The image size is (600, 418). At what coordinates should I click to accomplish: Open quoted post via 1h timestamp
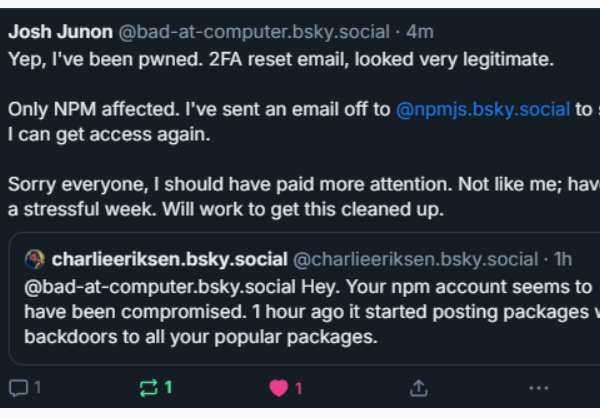563,260
